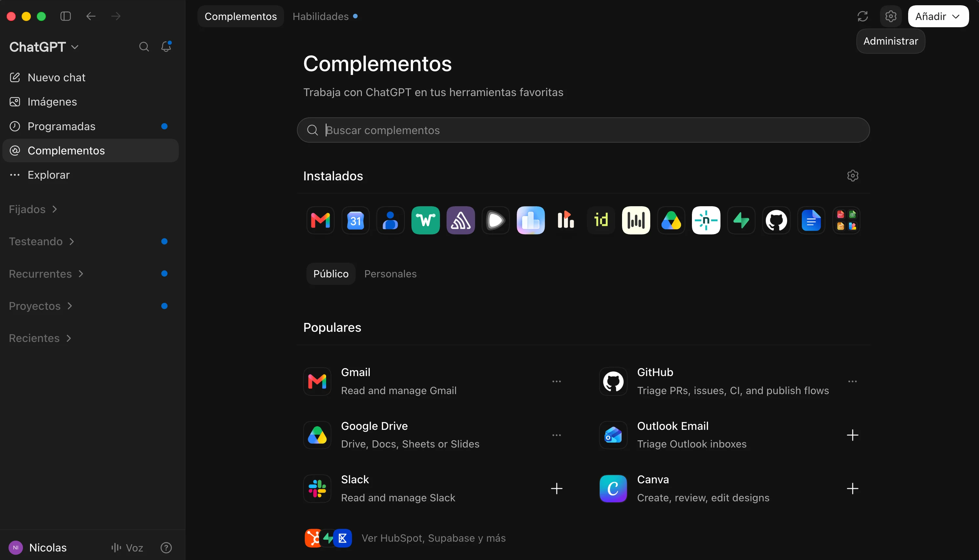Open the sidebar search magnifier
This screenshot has height=560, width=979.
pyautogui.click(x=144, y=47)
